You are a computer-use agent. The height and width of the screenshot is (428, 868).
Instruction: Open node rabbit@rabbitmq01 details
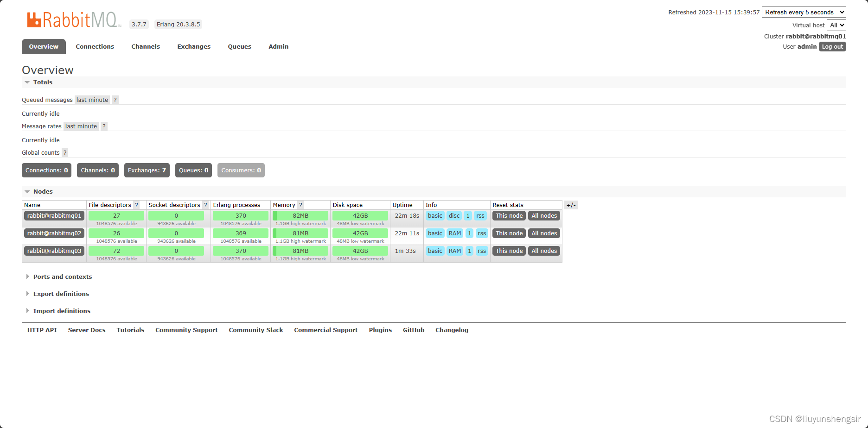click(x=54, y=215)
